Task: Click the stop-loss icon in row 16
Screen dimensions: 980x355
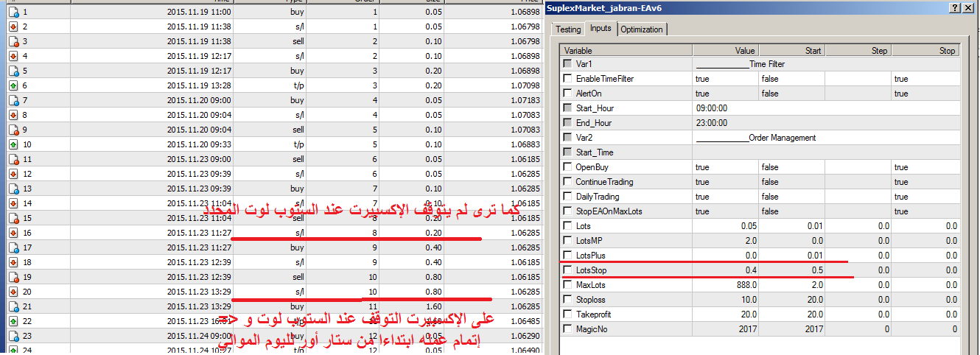Action: [13, 233]
